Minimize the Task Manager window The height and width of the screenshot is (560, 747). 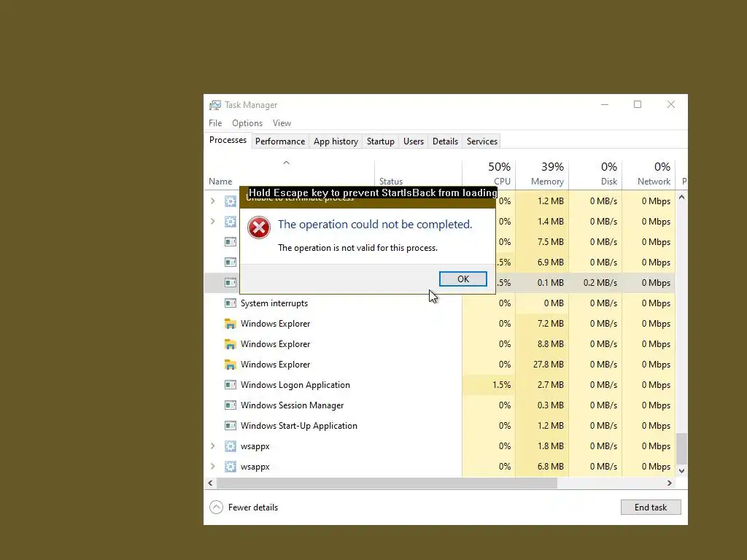click(x=605, y=104)
